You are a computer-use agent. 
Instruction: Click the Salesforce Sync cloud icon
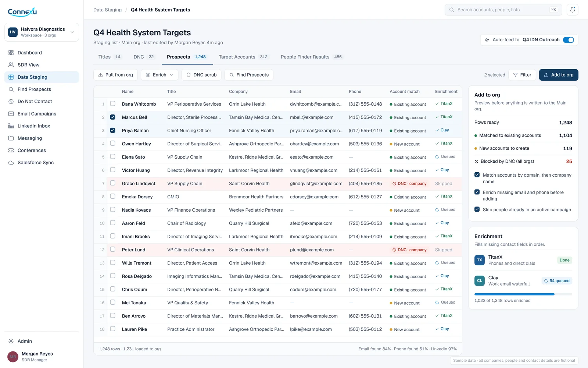tap(11, 163)
